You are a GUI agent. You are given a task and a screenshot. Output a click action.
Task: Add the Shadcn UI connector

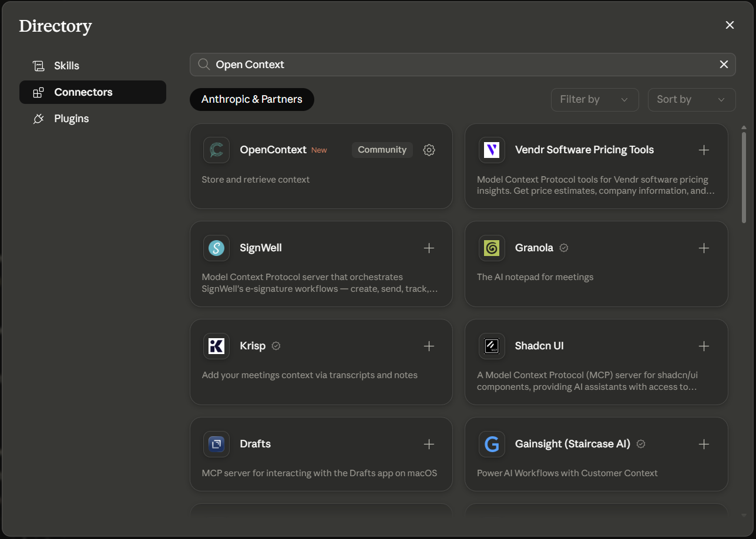click(704, 346)
